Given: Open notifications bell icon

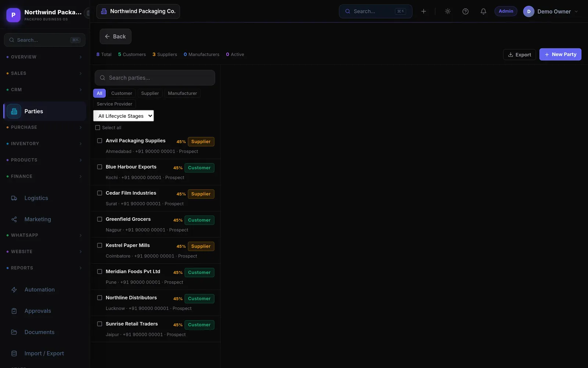Looking at the screenshot, I should click(483, 11).
